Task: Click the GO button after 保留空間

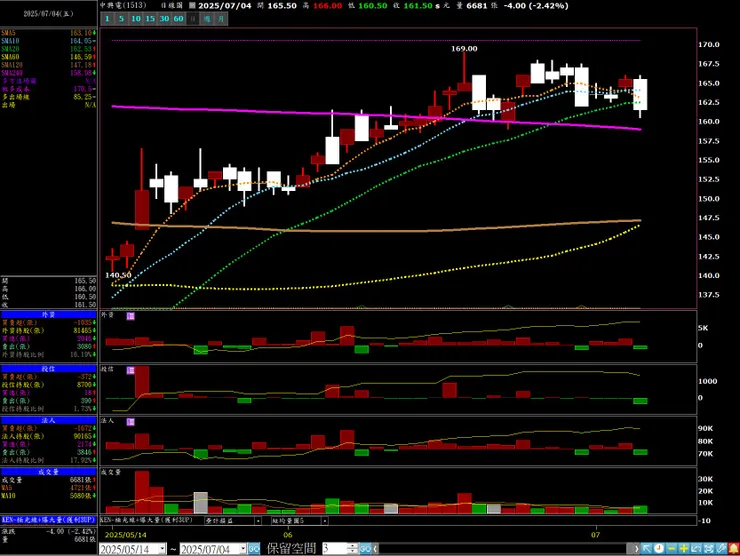Action: coord(365,549)
